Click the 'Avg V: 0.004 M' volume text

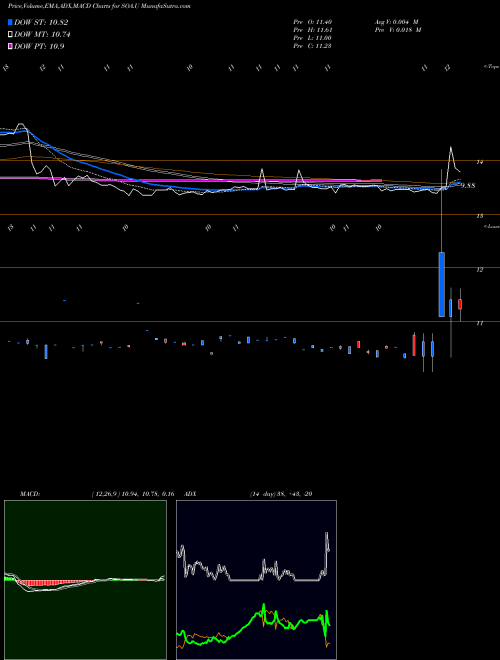pyautogui.click(x=396, y=21)
